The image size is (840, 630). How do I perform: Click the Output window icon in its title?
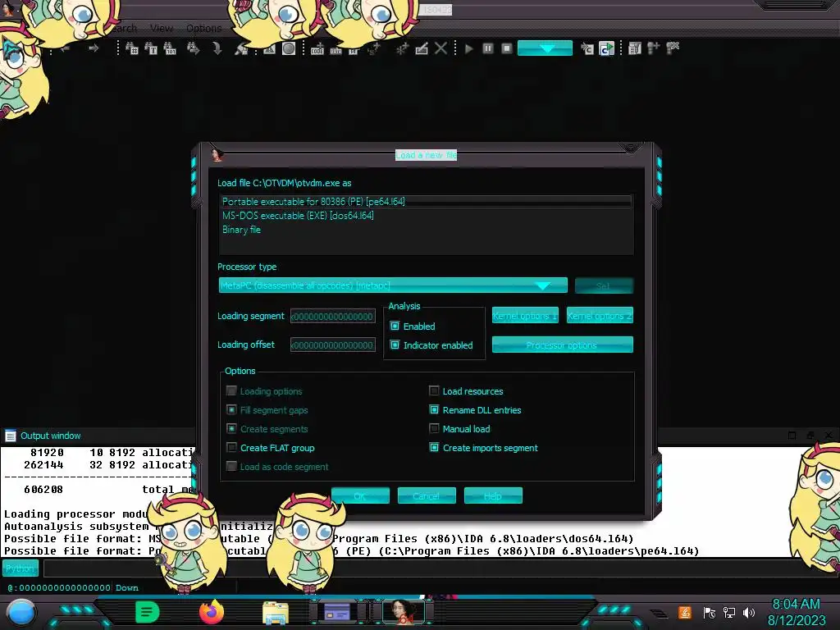[10, 436]
